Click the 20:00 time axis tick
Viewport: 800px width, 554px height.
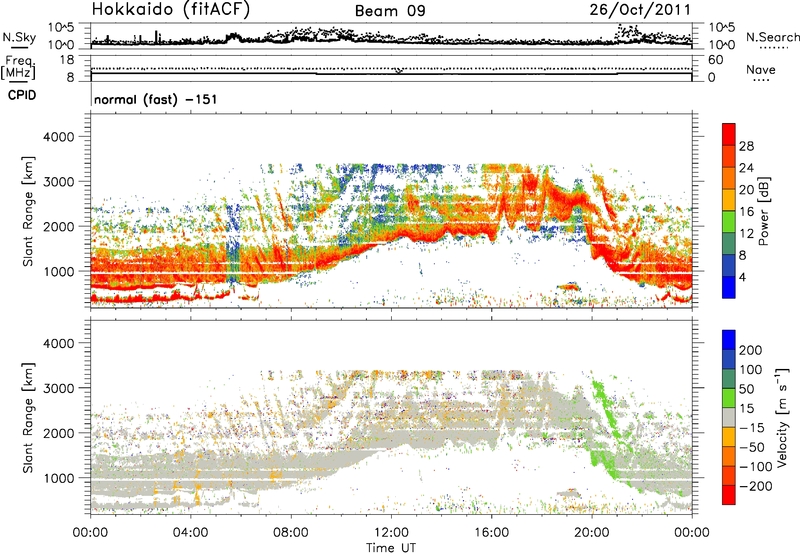[x=592, y=533]
